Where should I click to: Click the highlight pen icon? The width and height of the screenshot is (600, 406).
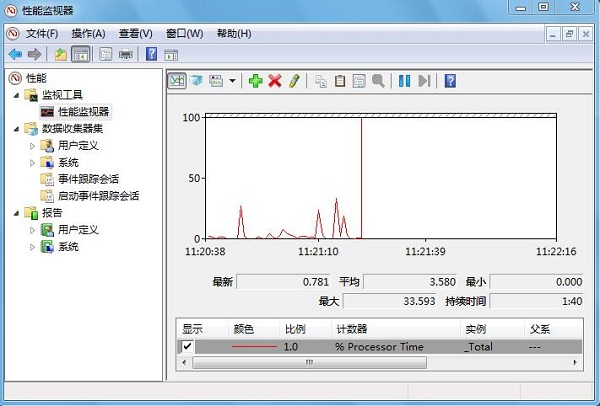293,81
